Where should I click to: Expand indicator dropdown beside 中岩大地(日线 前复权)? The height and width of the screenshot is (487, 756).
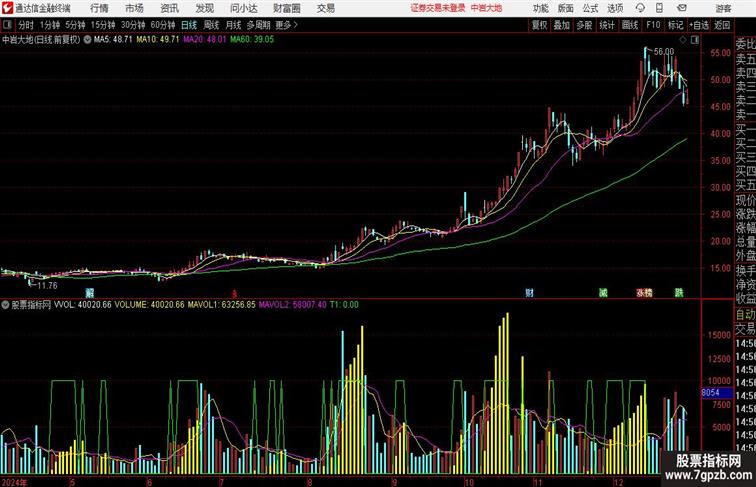point(87,40)
